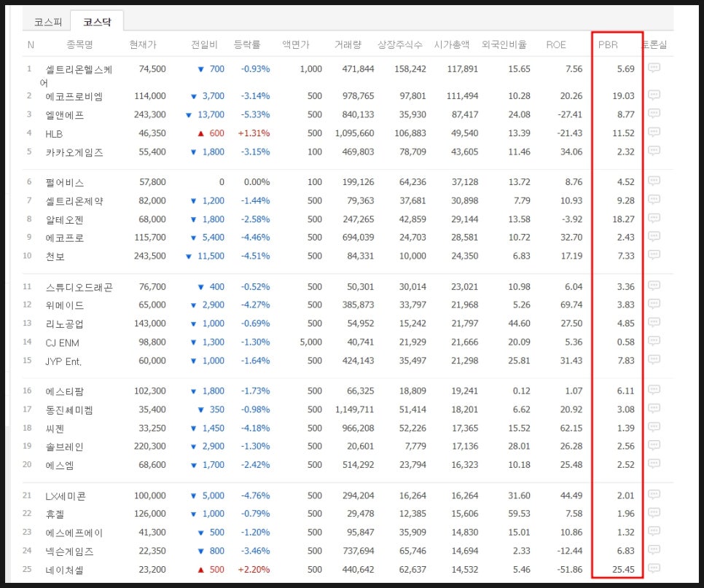Image resolution: width=704 pixels, height=588 pixels.
Task: Open the 셀트리온제약 stock link
Action: pyautogui.click(x=74, y=201)
